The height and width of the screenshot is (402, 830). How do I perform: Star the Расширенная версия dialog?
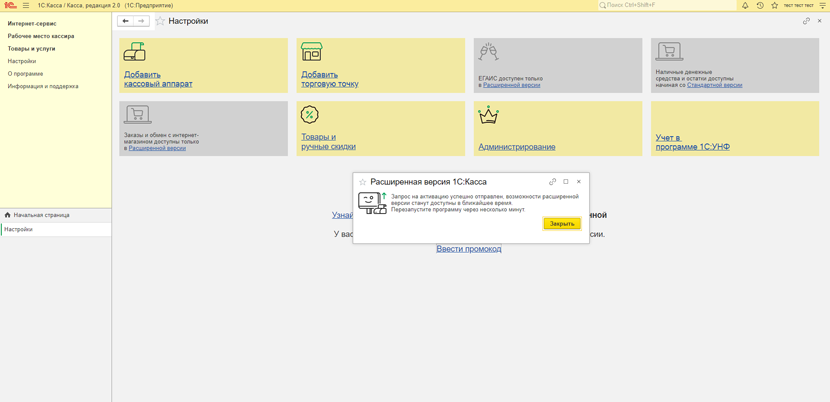pyautogui.click(x=363, y=182)
